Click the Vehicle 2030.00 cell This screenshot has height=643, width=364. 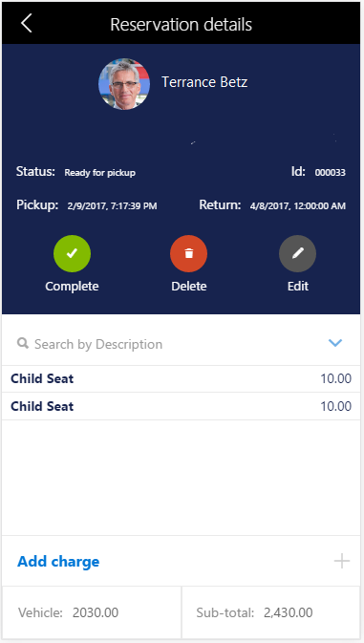click(92, 612)
